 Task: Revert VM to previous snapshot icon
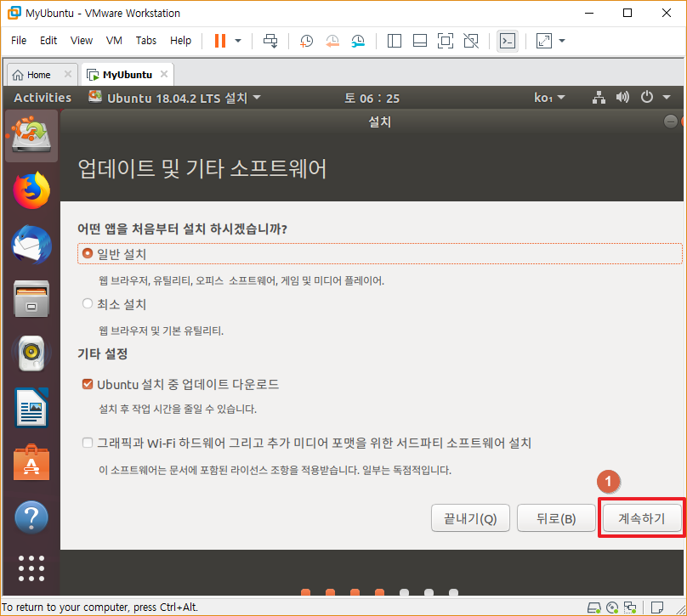332,41
